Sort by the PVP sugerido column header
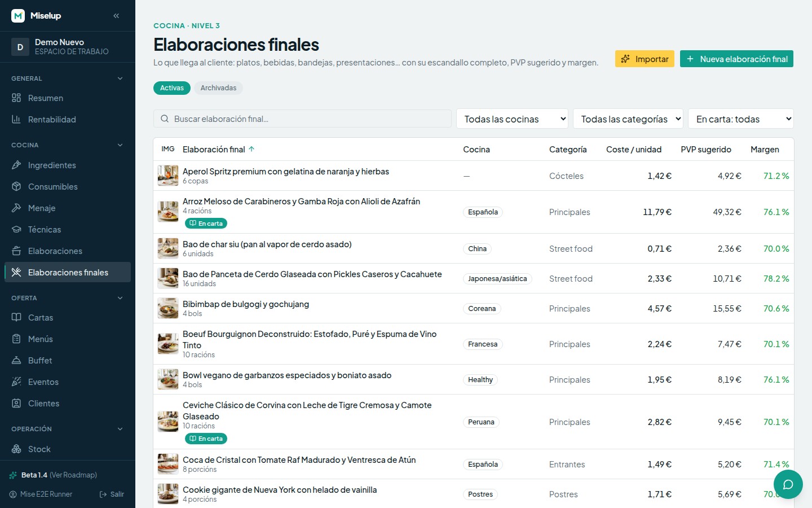This screenshot has width=812, height=508. (706, 149)
